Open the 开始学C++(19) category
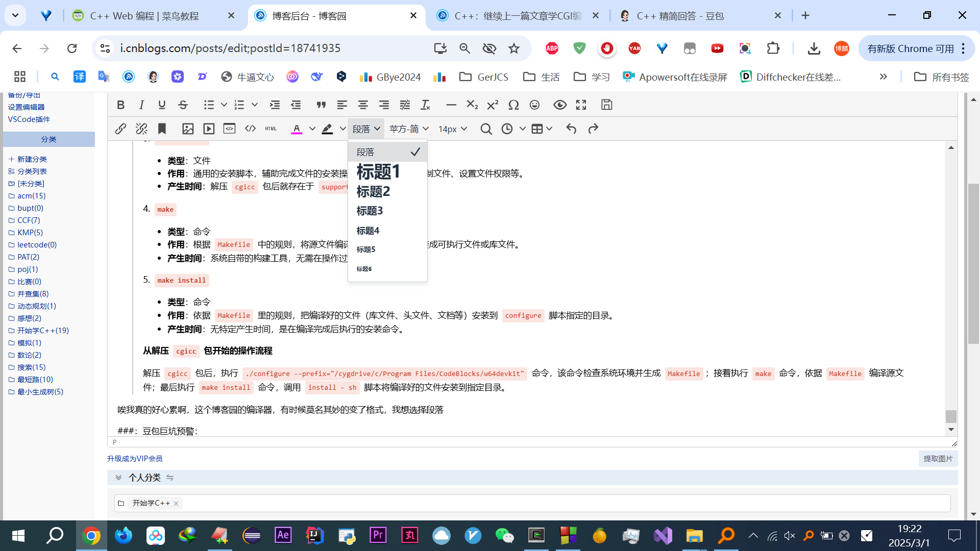The height and width of the screenshot is (551, 980). click(43, 331)
